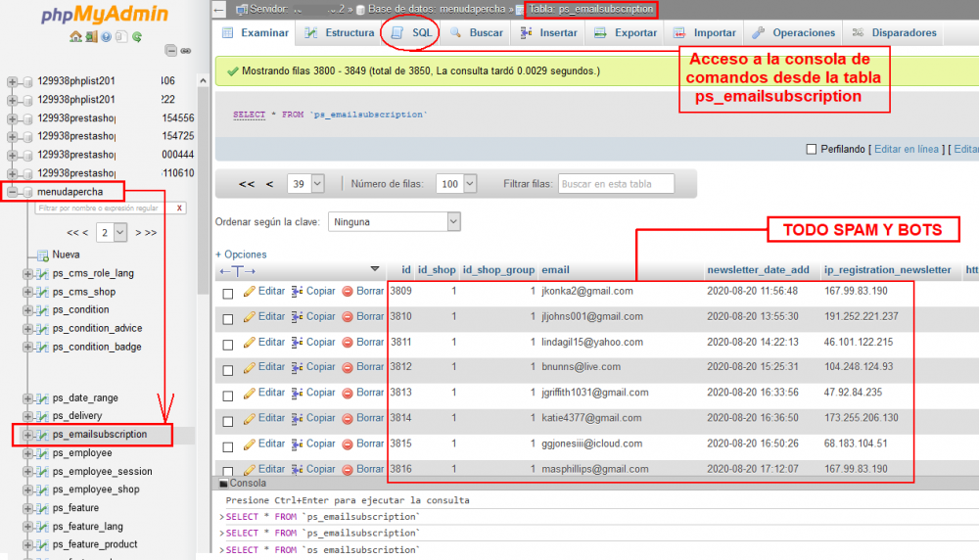Switch to the SQL tab
The width and height of the screenshot is (979, 560).
411,32
